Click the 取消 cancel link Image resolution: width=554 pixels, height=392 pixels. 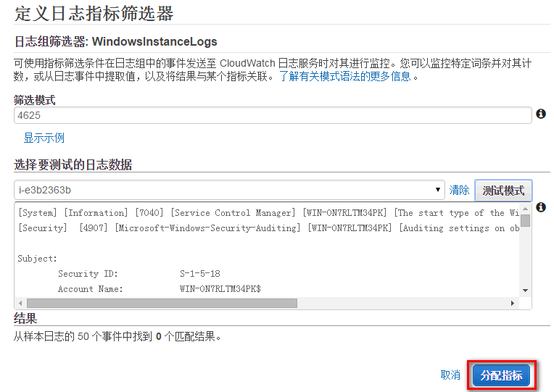[x=450, y=375]
